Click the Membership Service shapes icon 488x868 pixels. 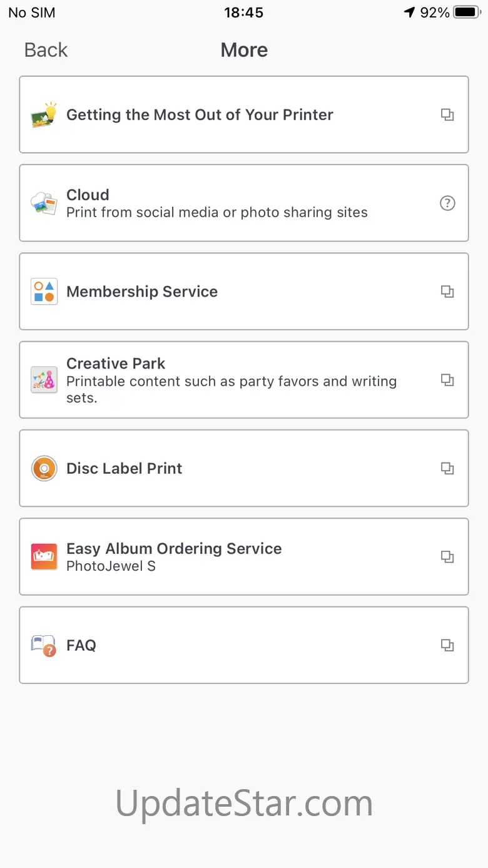coord(44,292)
